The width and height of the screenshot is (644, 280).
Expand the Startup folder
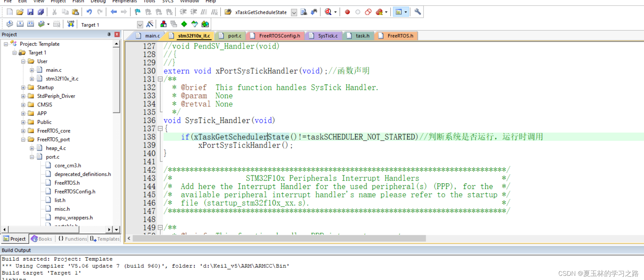click(x=23, y=88)
